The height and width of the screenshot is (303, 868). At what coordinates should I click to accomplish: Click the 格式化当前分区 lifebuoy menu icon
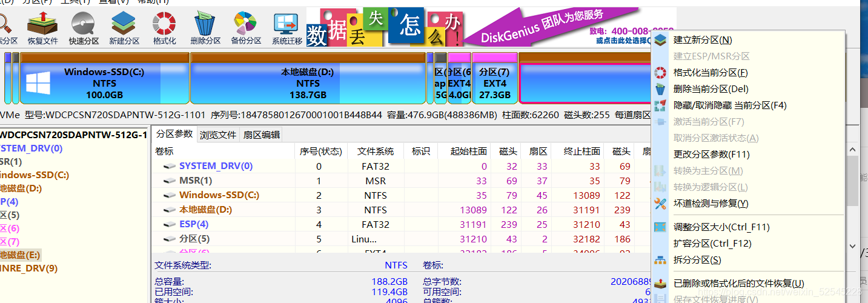pyautogui.click(x=661, y=73)
